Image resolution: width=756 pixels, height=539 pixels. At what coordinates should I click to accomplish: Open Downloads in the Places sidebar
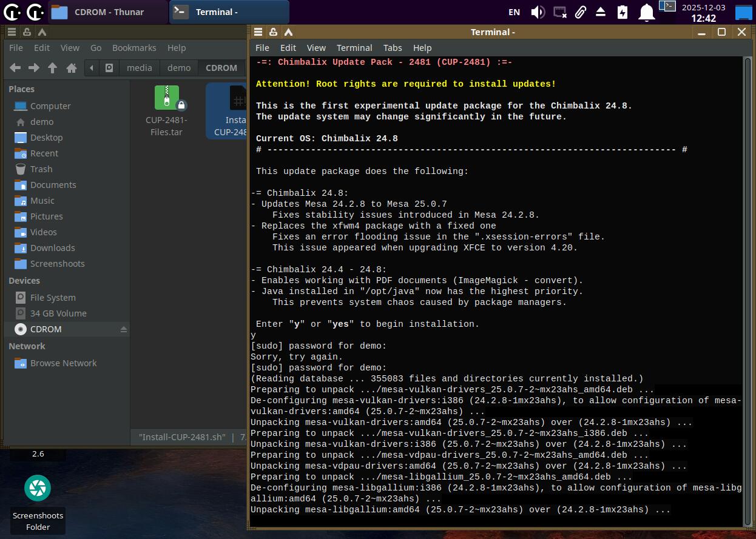pyautogui.click(x=53, y=248)
